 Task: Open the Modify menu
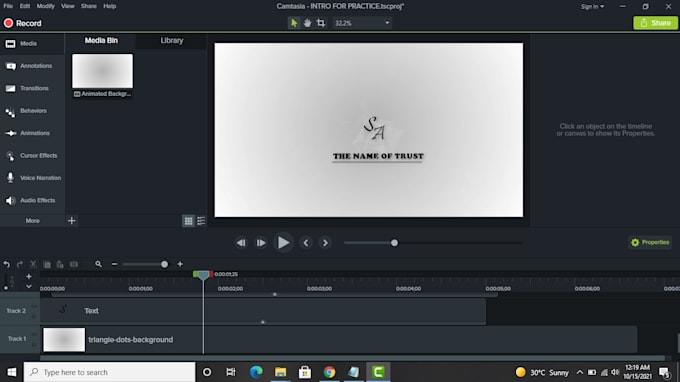tap(46, 6)
